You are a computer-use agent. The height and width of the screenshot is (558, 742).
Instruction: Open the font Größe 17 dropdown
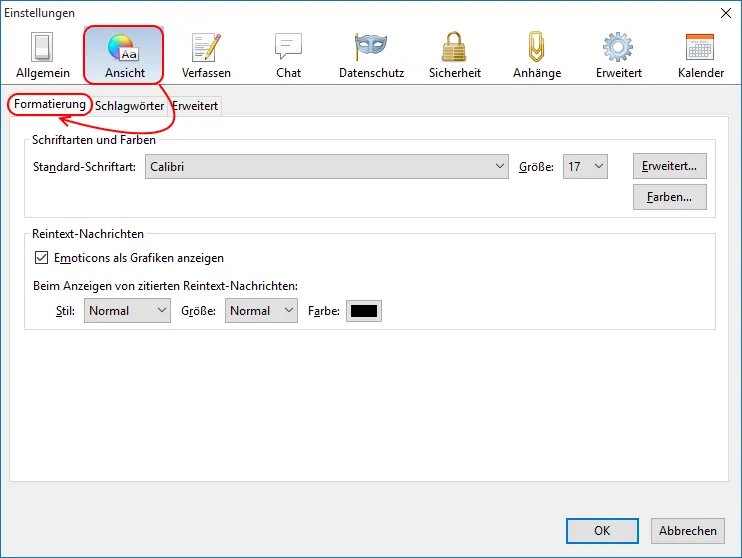click(x=585, y=167)
